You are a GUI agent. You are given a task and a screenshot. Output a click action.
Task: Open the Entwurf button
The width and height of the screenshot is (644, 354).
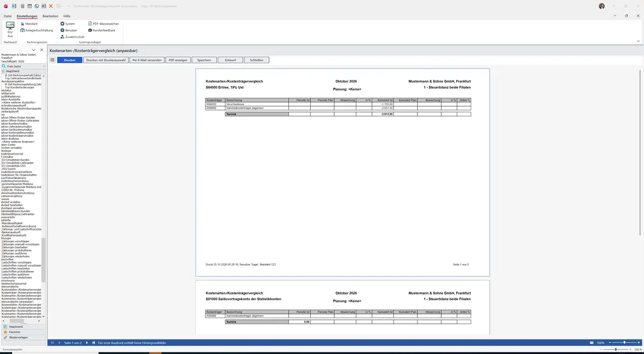pyautogui.click(x=230, y=60)
